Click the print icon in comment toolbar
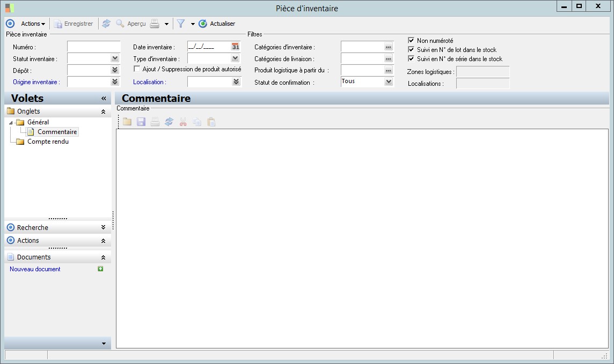This screenshot has height=364, width=614. (x=155, y=122)
